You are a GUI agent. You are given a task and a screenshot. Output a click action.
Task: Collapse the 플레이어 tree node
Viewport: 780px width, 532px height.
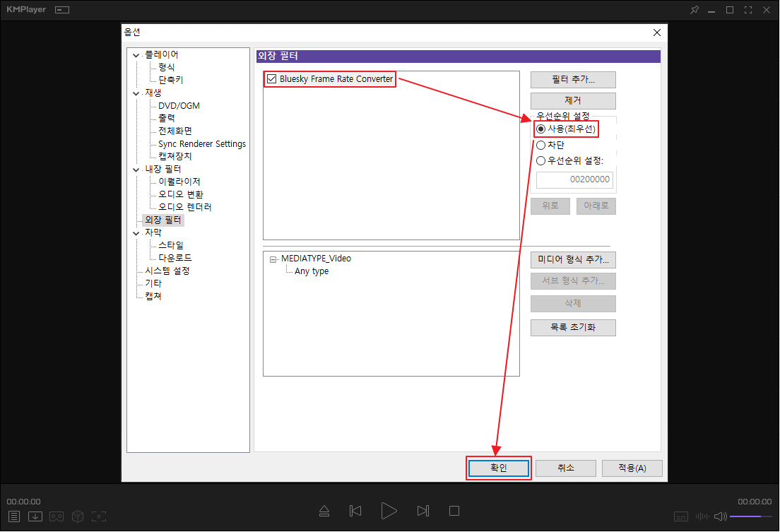tap(136, 55)
